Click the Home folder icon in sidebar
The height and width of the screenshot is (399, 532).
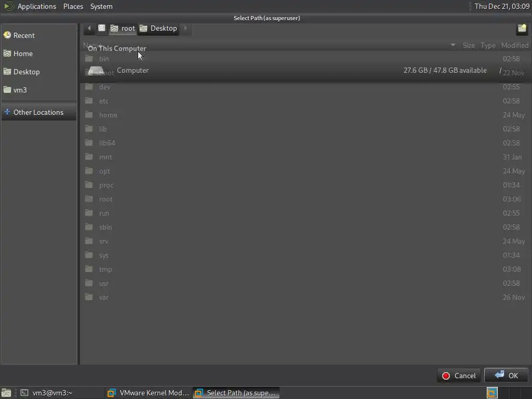[x=7, y=54]
